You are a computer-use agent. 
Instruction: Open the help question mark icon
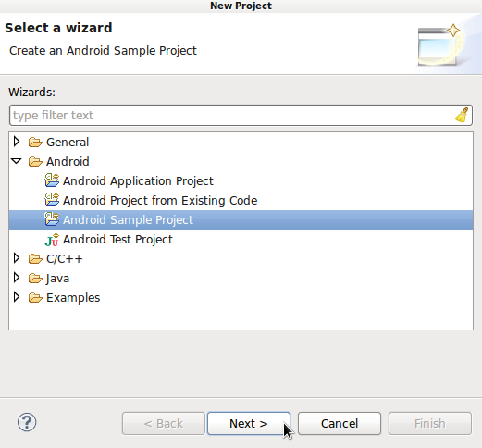pyautogui.click(x=27, y=422)
